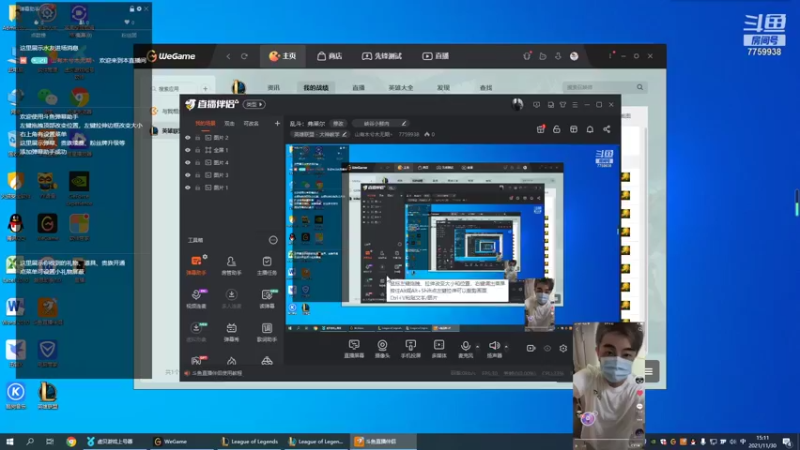Toggle preview eye icon in bottom toolbar
The width and height of the screenshot is (800, 450).
pyautogui.click(x=547, y=348)
